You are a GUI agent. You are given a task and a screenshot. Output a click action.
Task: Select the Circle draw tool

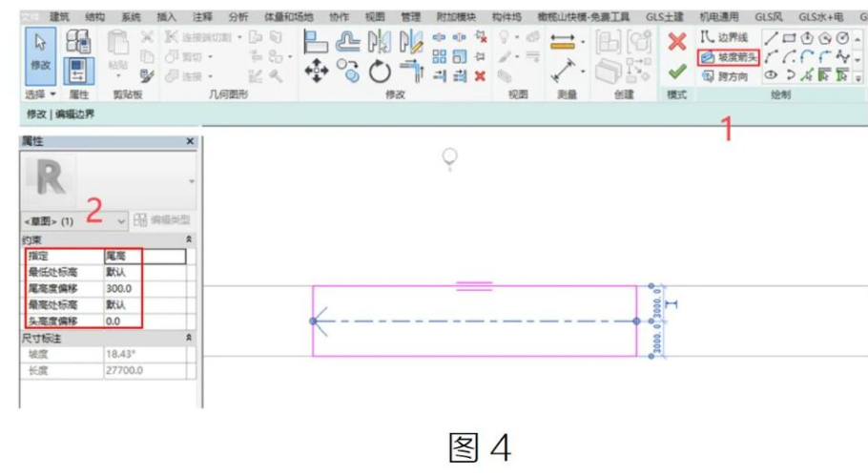(x=842, y=38)
